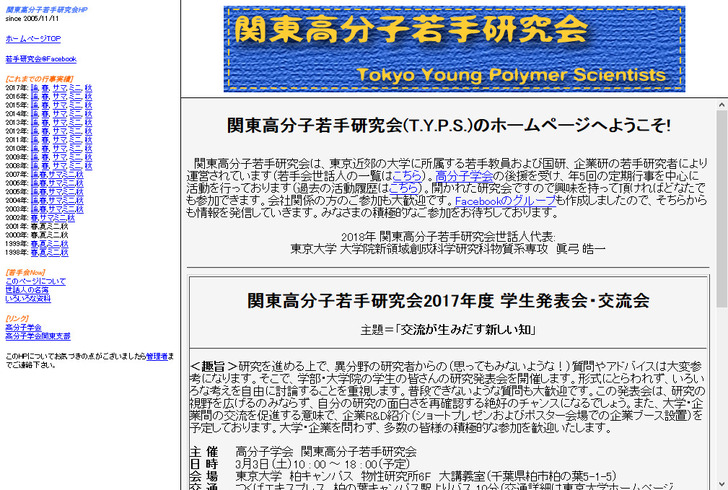This screenshot has width=728, height=490.
Task: Open the このページについて link
Action: coord(35,281)
